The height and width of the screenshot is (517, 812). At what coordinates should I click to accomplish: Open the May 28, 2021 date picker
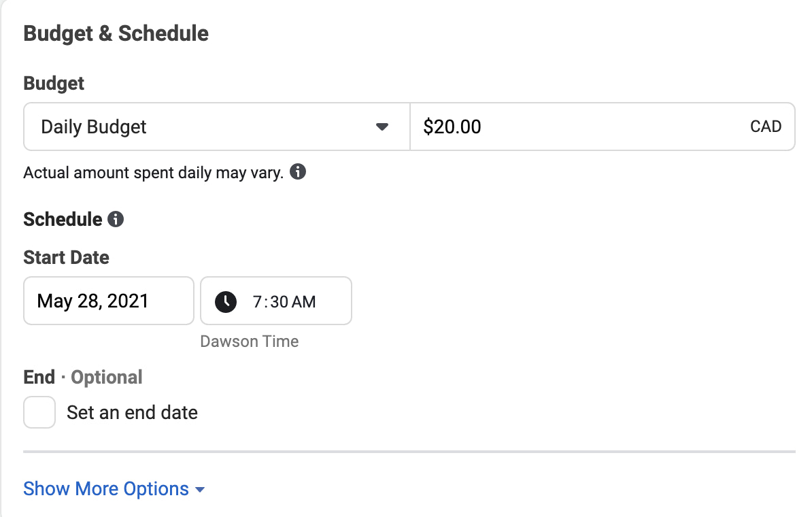click(108, 301)
